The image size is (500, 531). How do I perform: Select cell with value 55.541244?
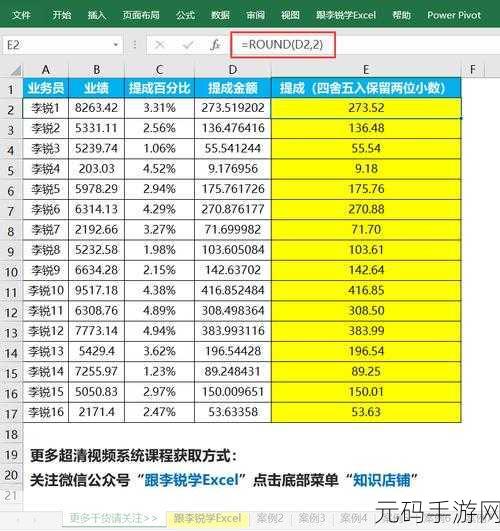tap(233, 149)
